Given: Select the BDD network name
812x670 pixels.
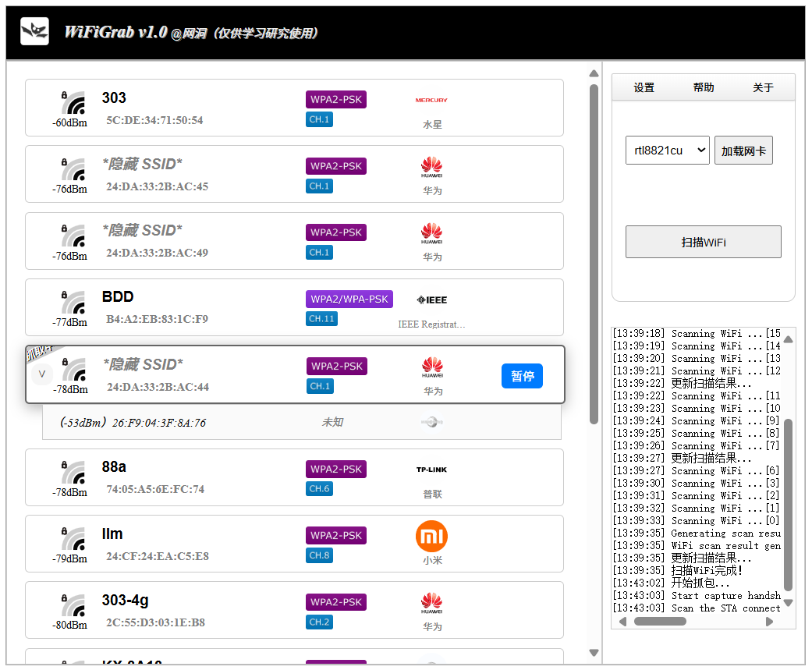Looking at the screenshot, I should 118,296.
